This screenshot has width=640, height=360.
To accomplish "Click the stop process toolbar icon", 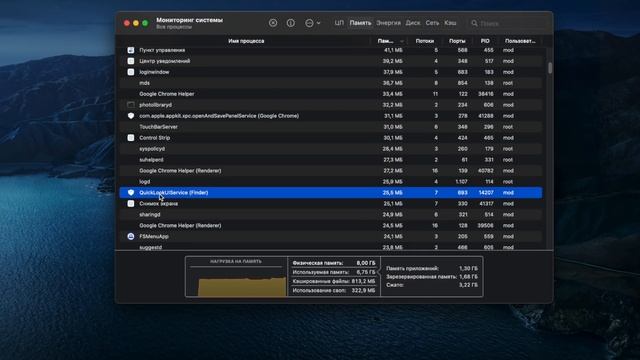I will (273, 23).
